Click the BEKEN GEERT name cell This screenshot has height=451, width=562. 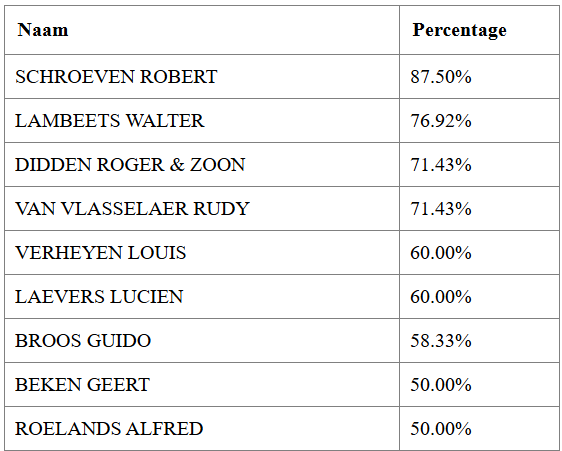(202, 385)
